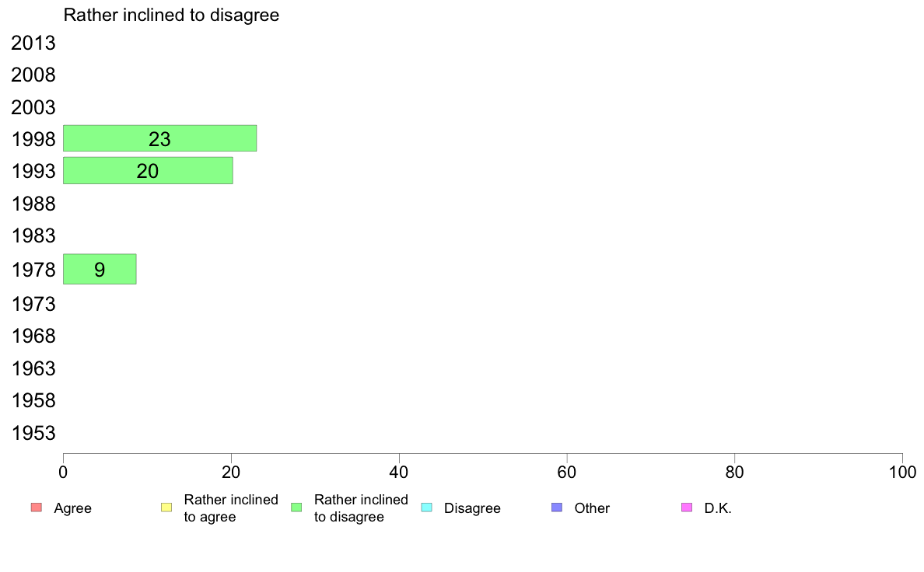Image resolution: width=924 pixels, height=572 pixels.
Task: Click the Disagree legend text
Action: pyautogui.click(x=472, y=508)
